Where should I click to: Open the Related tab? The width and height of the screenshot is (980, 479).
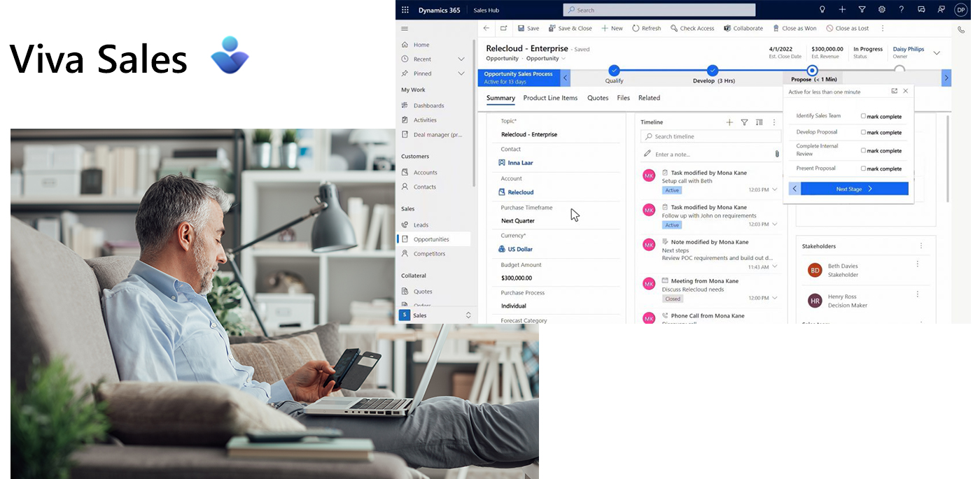tap(649, 98)
